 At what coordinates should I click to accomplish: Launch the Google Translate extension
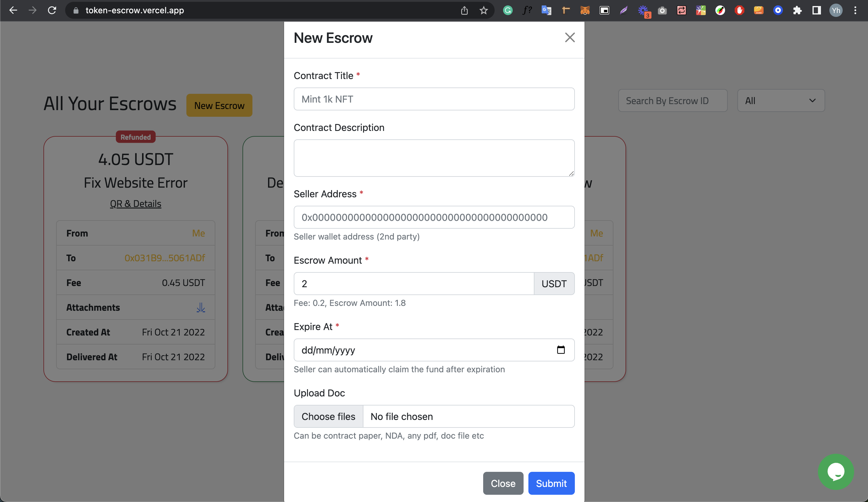(546, 10)
